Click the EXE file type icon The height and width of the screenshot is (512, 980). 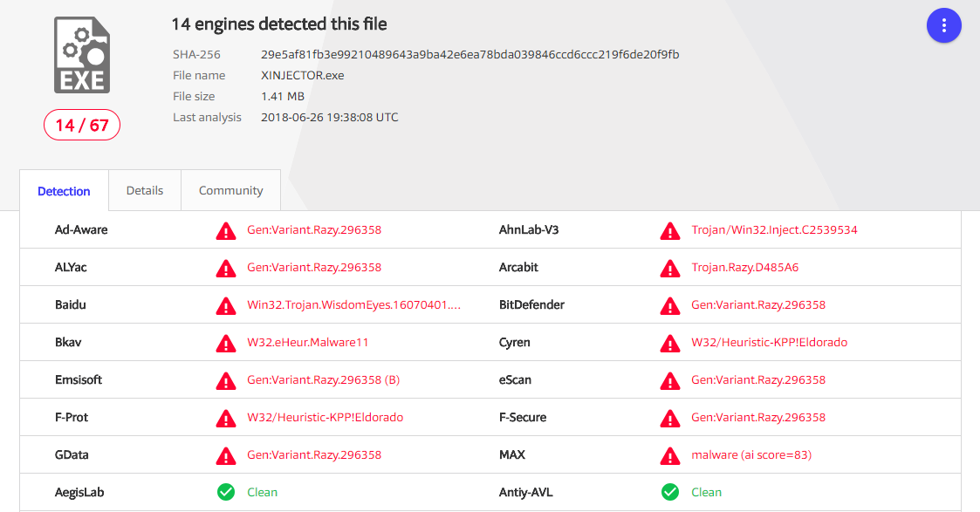[82, 55]
